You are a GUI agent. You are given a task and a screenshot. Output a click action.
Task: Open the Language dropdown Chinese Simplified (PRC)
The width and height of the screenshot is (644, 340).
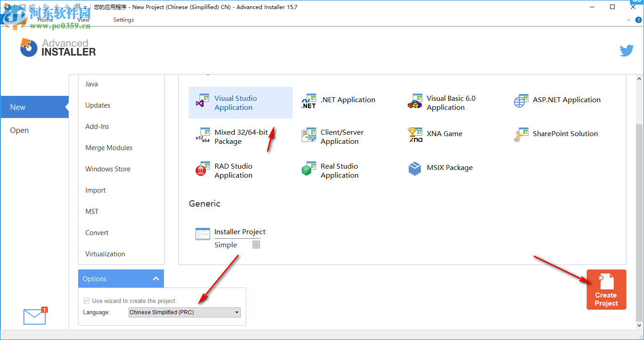185,312
